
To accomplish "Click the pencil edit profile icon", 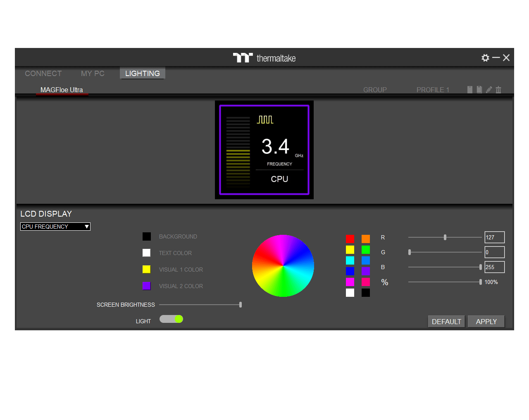I will tap(489, 90).
